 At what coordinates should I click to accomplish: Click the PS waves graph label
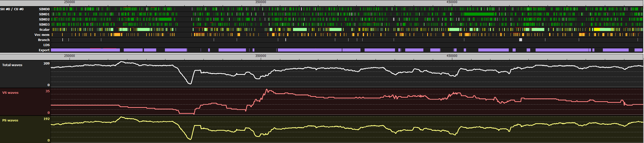pos(10,120)
